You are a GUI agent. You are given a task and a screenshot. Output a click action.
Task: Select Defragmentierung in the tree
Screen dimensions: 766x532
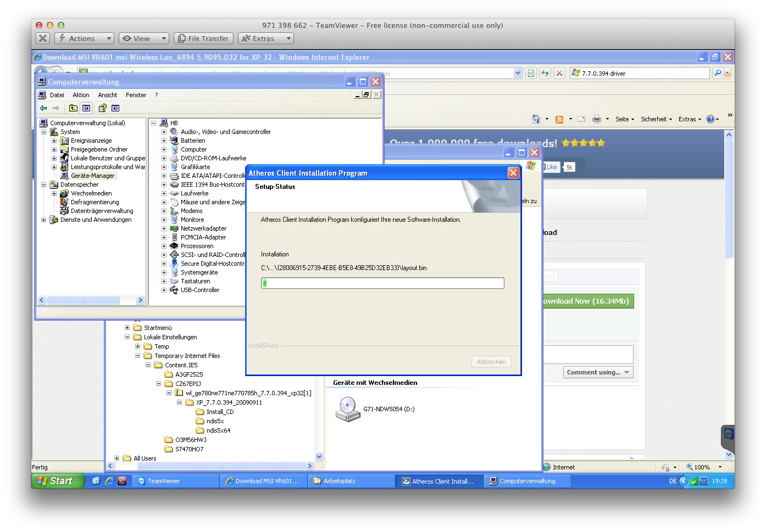95,202
